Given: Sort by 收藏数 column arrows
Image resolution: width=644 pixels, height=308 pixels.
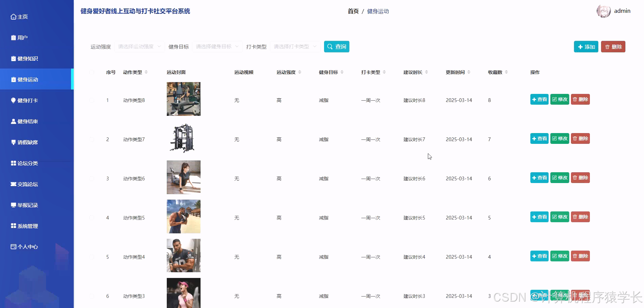Looking at the screenshot, I should click(506, 72).
